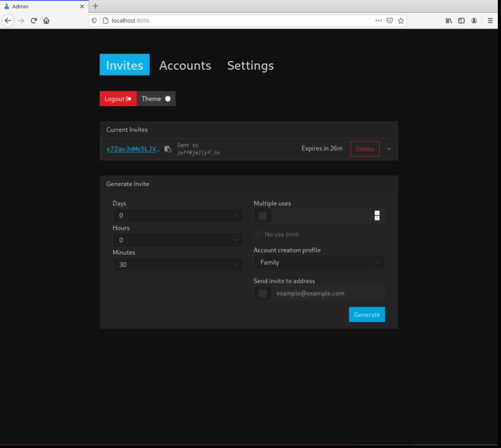Click the example@example.com email field

click(328, 293)
